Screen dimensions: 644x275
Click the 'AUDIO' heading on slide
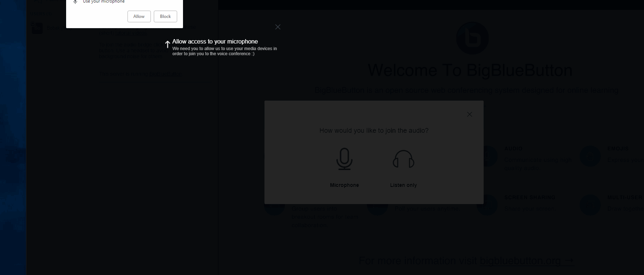point(513,149)
